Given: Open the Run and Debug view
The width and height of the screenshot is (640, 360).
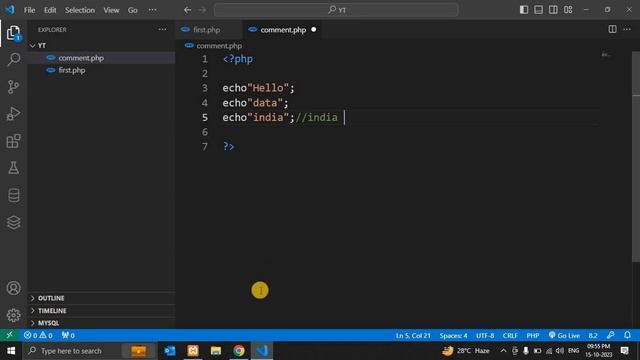Looking at the screenshot, I should [13, 114].
